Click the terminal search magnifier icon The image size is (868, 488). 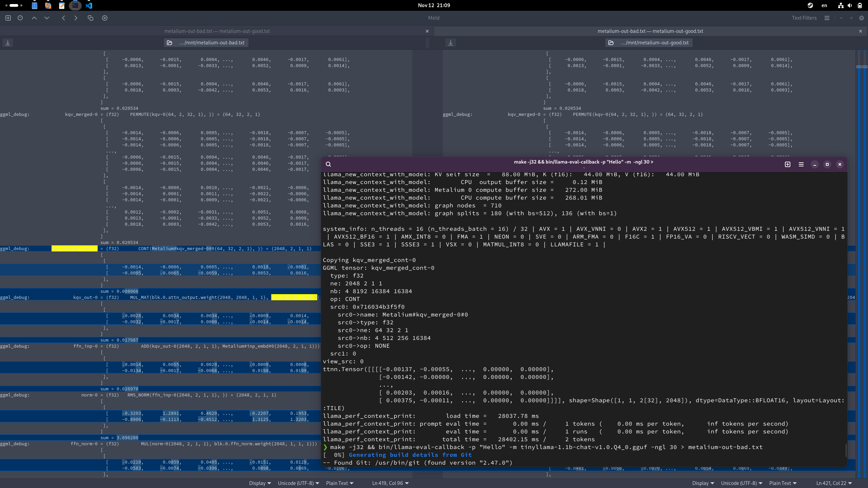(x=328, y=164)
